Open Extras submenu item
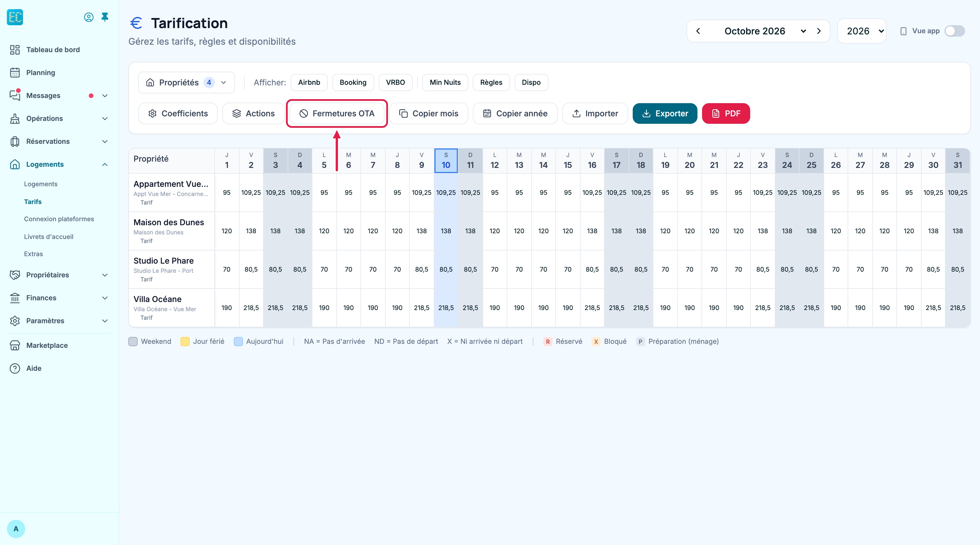980x545 pixels. tap(34, 254)
